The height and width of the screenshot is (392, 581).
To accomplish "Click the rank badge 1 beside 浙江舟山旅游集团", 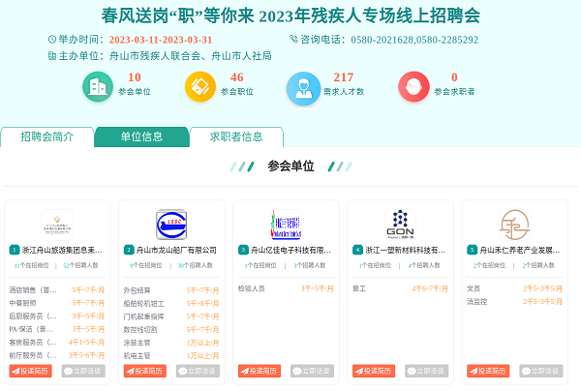I will (x=15, y=250).
